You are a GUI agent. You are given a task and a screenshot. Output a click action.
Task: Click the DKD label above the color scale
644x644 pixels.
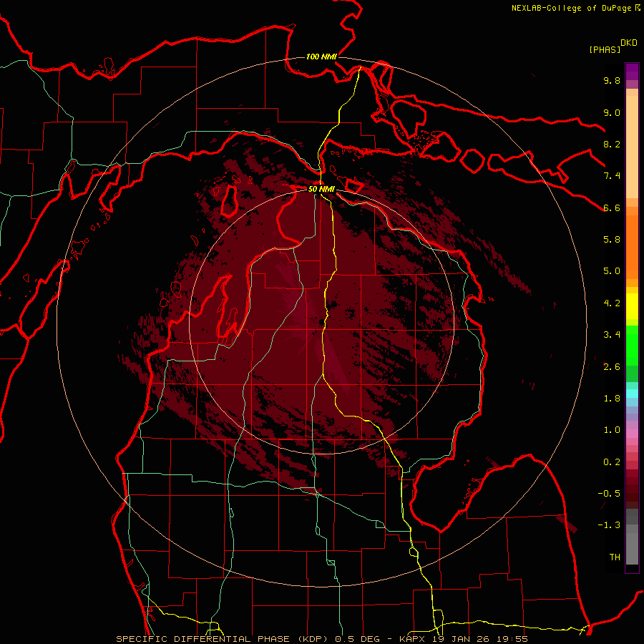629,43
